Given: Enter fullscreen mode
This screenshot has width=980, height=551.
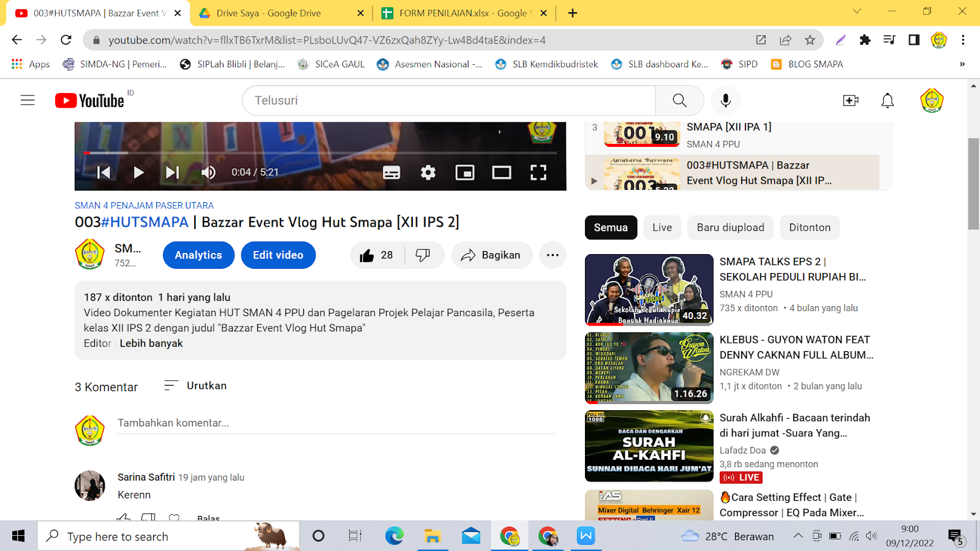Looking at the screenshot, I should [x=538, y=173].
